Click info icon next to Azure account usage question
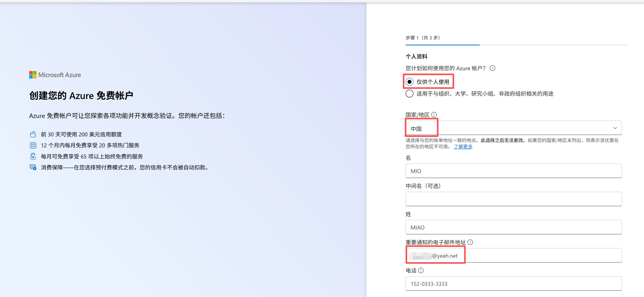The image size is (644, 297). pos(493,68)
